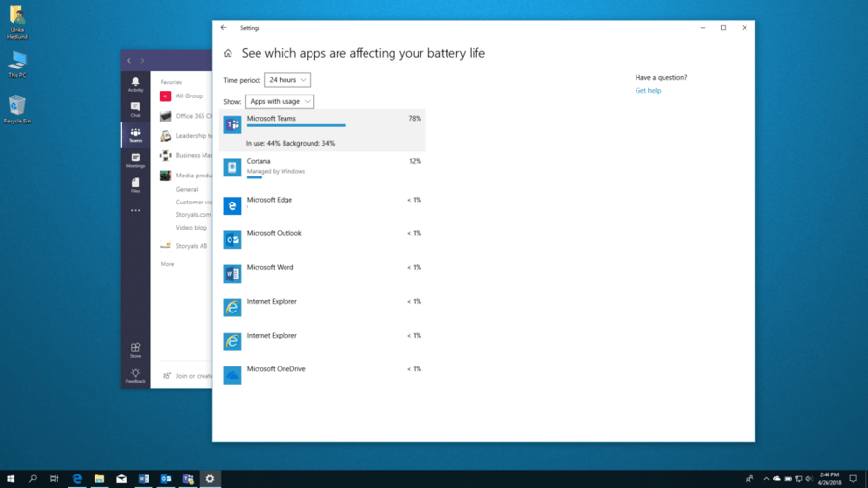Image resolution: width=868 pixels, height=488 pixels.
Task: Open the Time period 24 hours dropdown
Action: pos(286,80)
